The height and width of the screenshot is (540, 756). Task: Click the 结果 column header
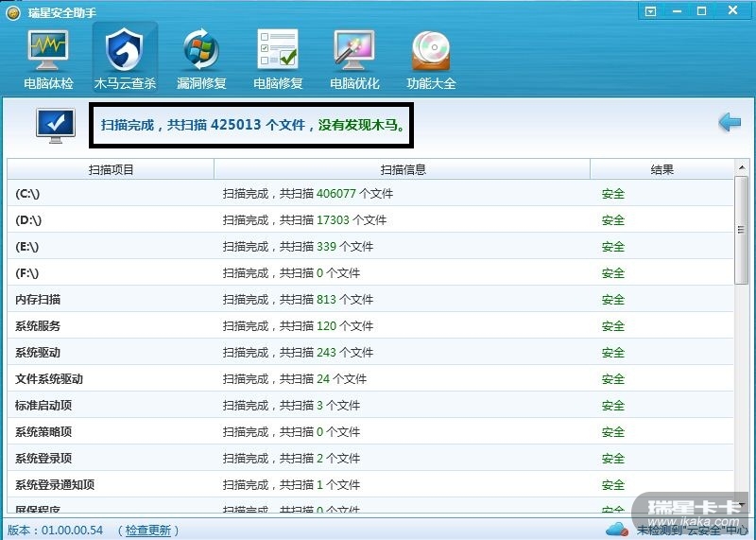click(x=661, y=170)
